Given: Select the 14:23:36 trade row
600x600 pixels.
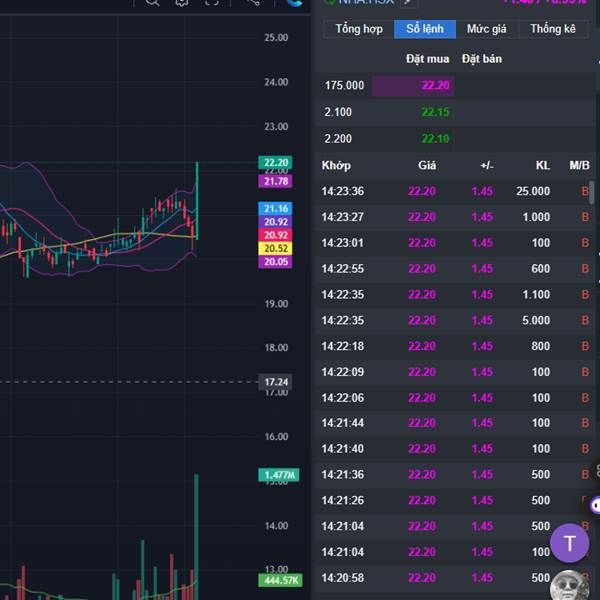Looking at the screenshot, I should 455,191.
